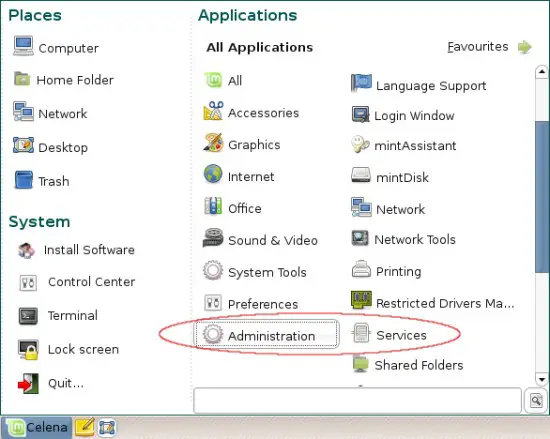Select the Office binders icon
The height and width of the screenshot is (439, 550).
pyautogui.click(x=213, y=206)
